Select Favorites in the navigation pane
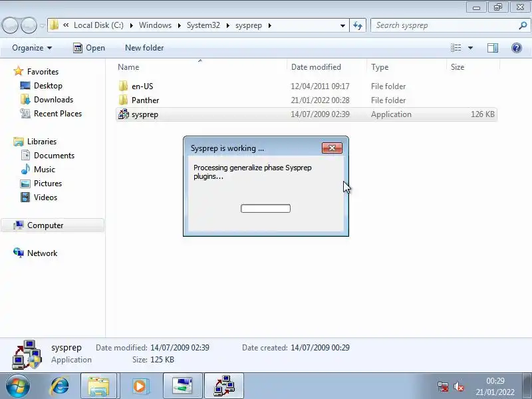 tap(43, 72)
